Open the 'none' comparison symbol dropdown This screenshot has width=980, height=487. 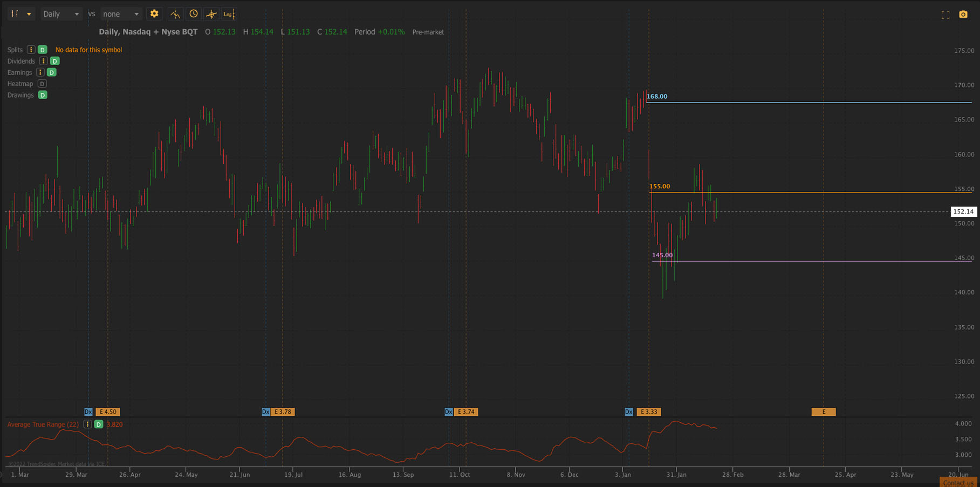click(121, 14)
